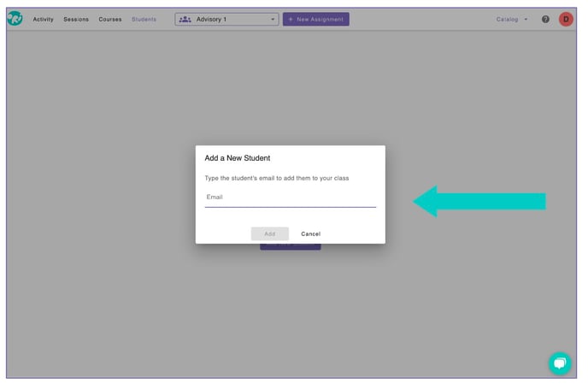Click the Add button in dialog

pyautogui.click(x=270, y=233)
